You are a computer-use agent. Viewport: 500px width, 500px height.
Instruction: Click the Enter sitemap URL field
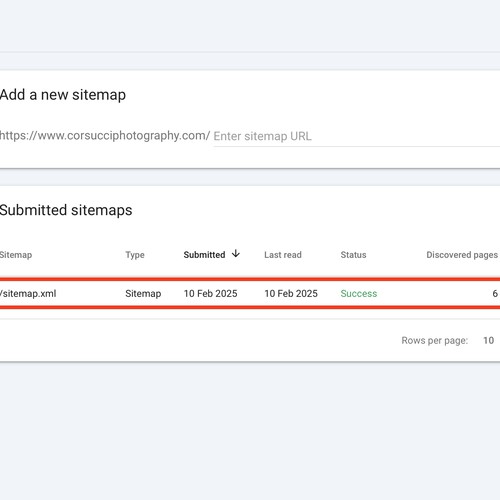356,136
